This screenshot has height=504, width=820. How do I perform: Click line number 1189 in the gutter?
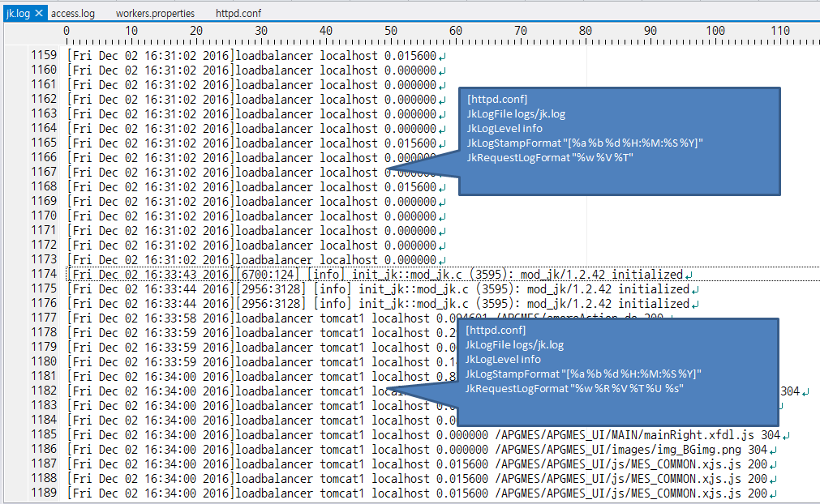44,493
